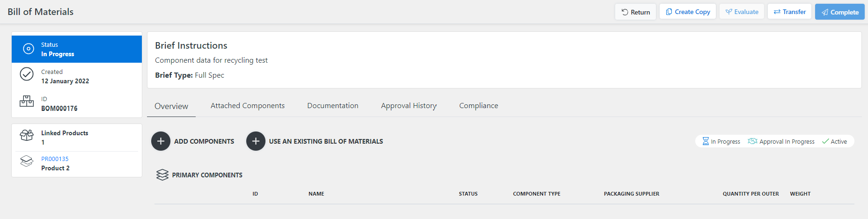This screenshot has width=868, height=219.
Task: Click the Approval In Progress handshake legend
Action: (781, 141)
